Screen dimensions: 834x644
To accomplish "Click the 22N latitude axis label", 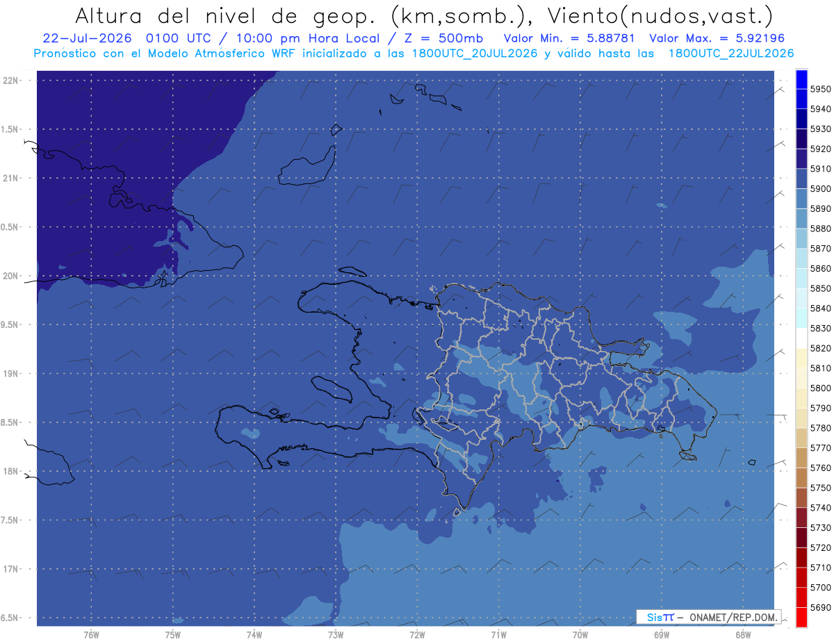I will [12, 80].
